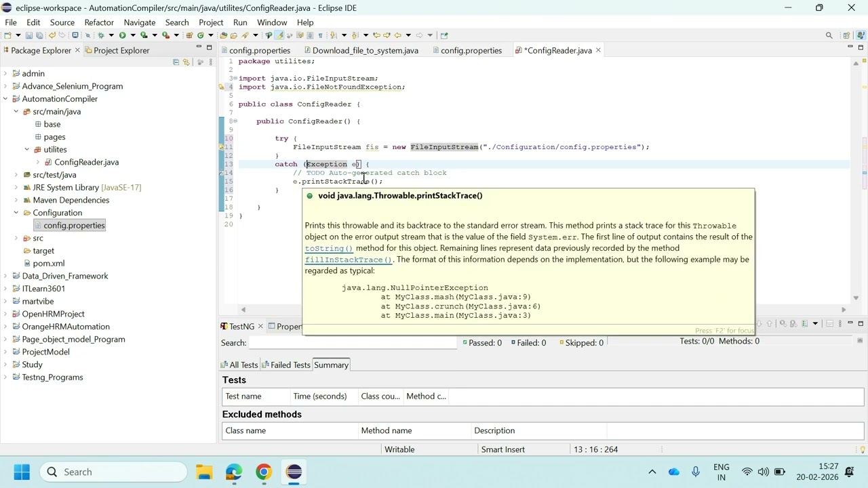868x488 pixels.
Task: Click Collapse All in Package Explorer
Action: [176, 62]
